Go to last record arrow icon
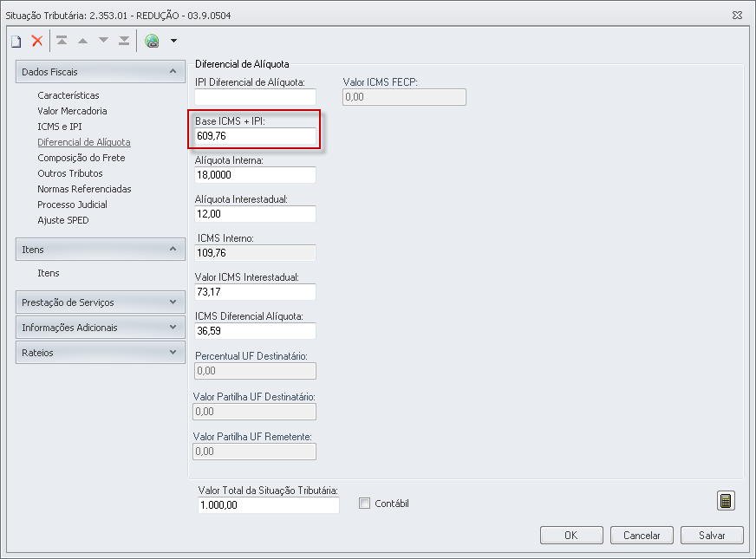The width and height of the screenshot is (756, 559). (124, 41)
